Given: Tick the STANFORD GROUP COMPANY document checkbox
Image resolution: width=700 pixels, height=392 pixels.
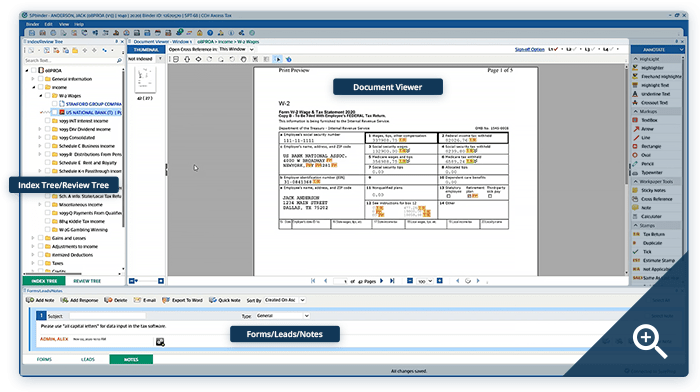Looking at the screenshot, I should point(54,104).
